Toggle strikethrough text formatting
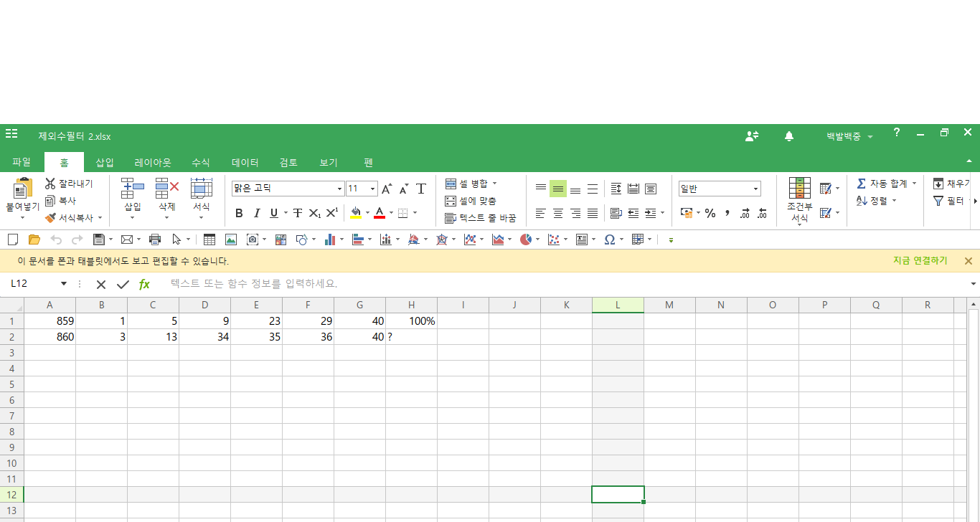The height and width of the screenshot is (522, 980). 297,213
